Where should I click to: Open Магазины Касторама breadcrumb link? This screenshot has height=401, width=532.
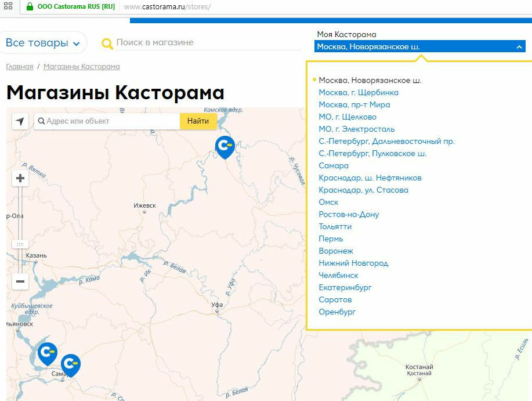(x=82, y=67)
